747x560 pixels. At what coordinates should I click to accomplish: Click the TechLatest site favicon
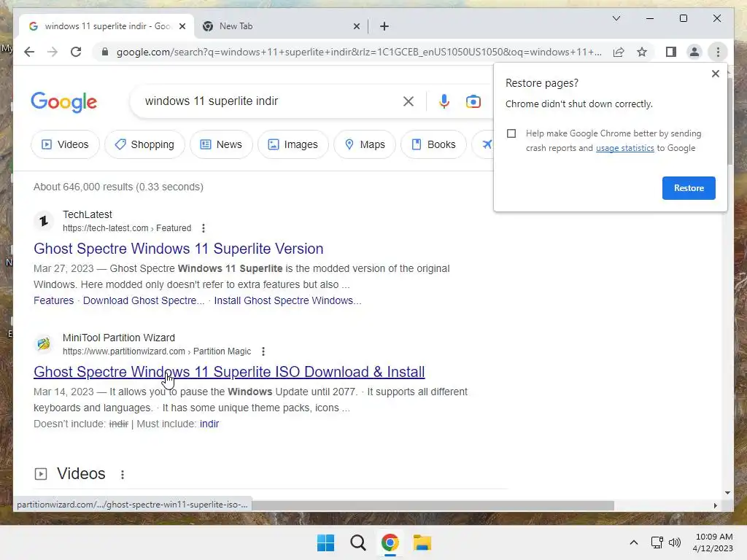[44, 221]
